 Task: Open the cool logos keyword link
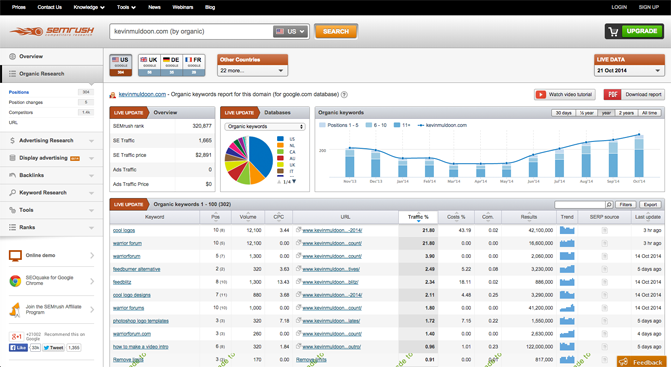pos(124,231)
